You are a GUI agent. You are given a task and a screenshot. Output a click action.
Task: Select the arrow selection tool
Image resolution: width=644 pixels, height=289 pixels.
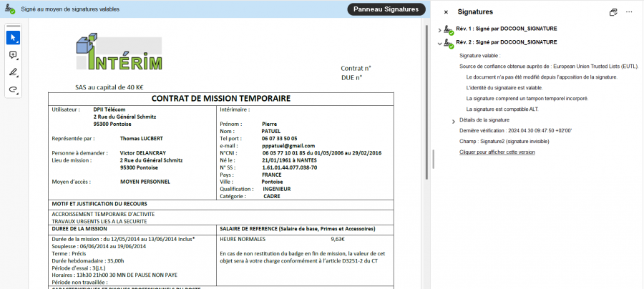13,38
